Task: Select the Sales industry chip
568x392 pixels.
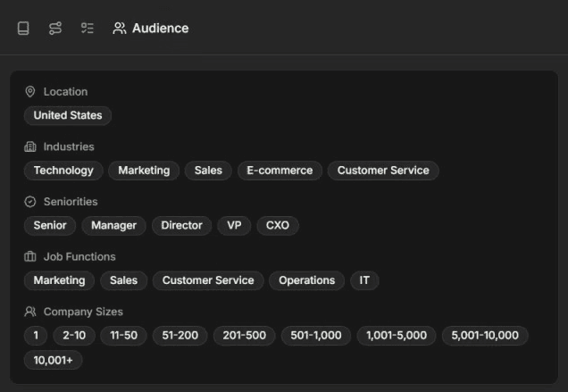Action: click(x=208, y=171)
